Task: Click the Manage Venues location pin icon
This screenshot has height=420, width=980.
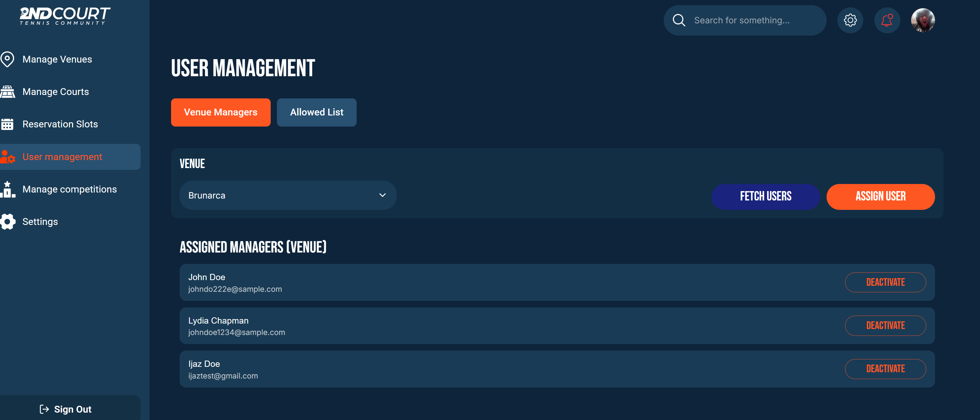Action: coord(7,59)
